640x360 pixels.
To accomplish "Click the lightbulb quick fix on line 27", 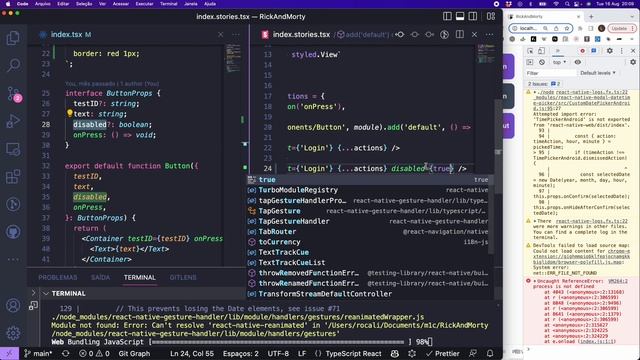I will (70, 113).
